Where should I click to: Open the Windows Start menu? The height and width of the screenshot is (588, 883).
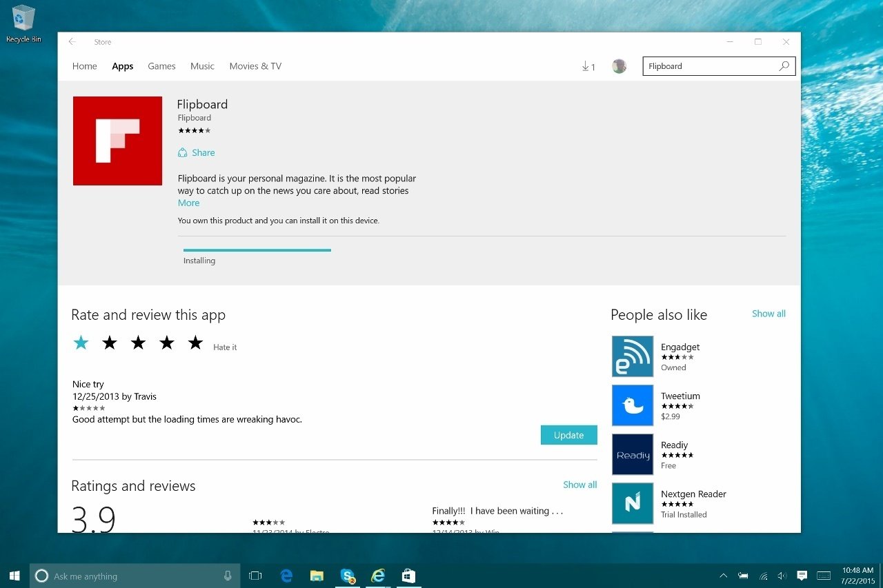[14, 576]
